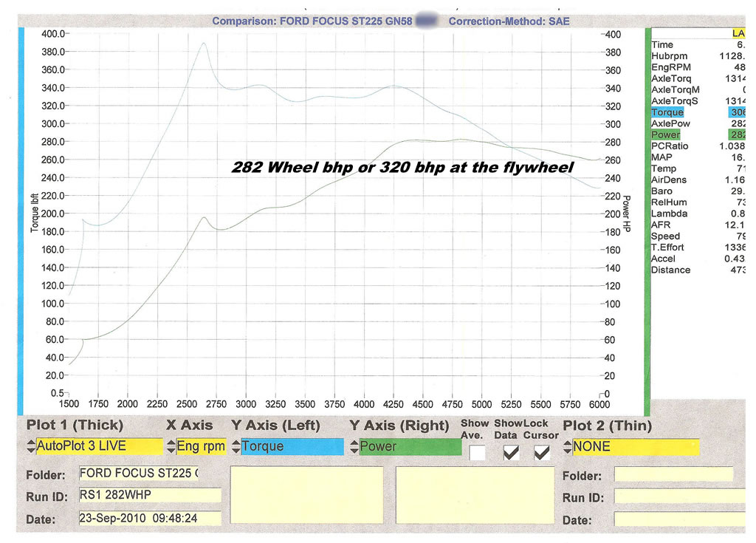The width and height of the screenshot is (756, 543).
Task: Select the Speed row in data panel
Action: click(x=698, y=236)
